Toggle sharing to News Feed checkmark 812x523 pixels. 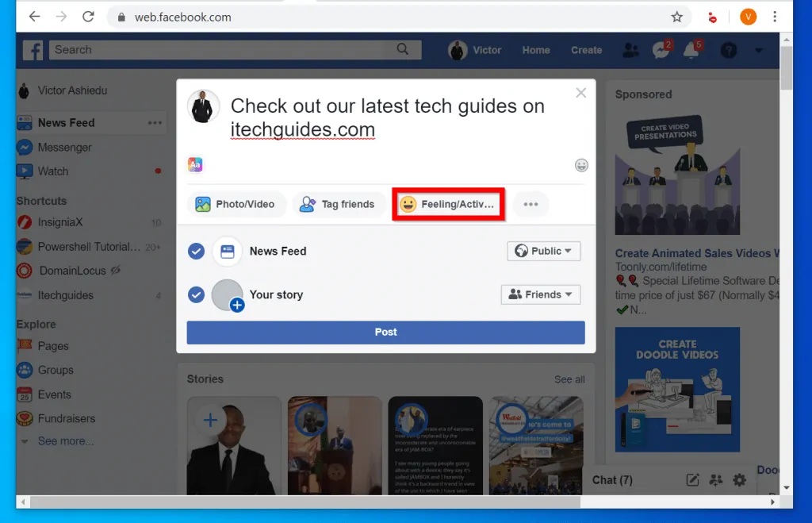196,252
